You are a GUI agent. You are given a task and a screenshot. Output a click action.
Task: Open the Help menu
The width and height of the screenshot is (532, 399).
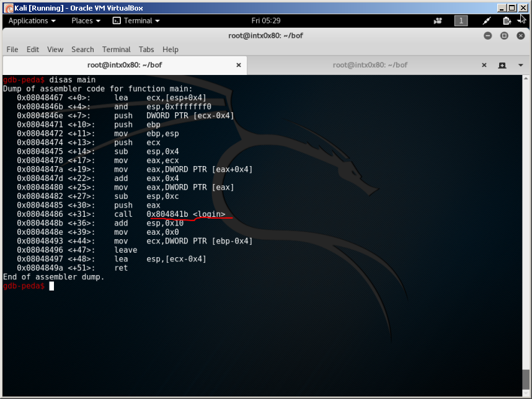point(170,50)
